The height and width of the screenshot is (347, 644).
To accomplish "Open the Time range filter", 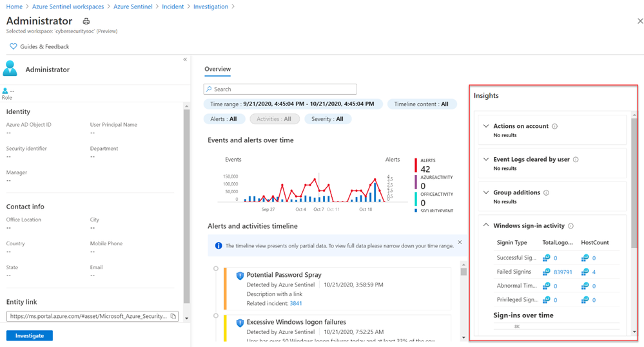I will point(293,104).
